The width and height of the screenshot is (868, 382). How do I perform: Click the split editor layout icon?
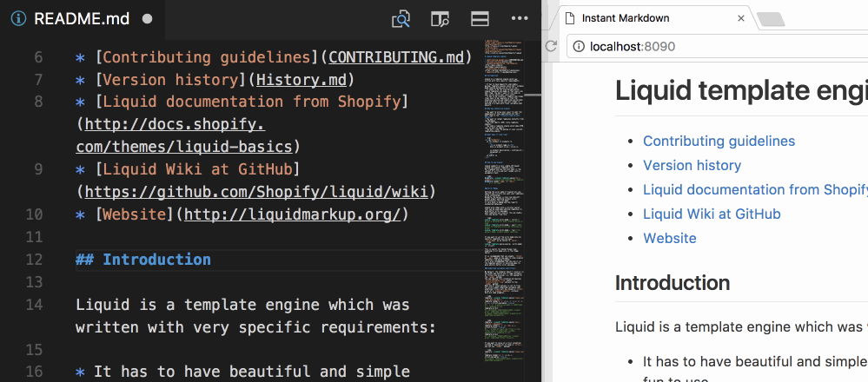click(480, 18)
